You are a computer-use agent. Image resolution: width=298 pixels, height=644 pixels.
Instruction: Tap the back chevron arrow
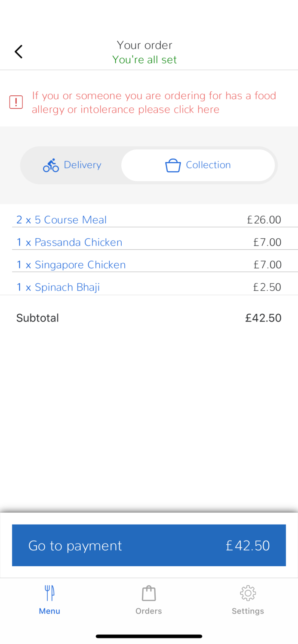[18, 51]
